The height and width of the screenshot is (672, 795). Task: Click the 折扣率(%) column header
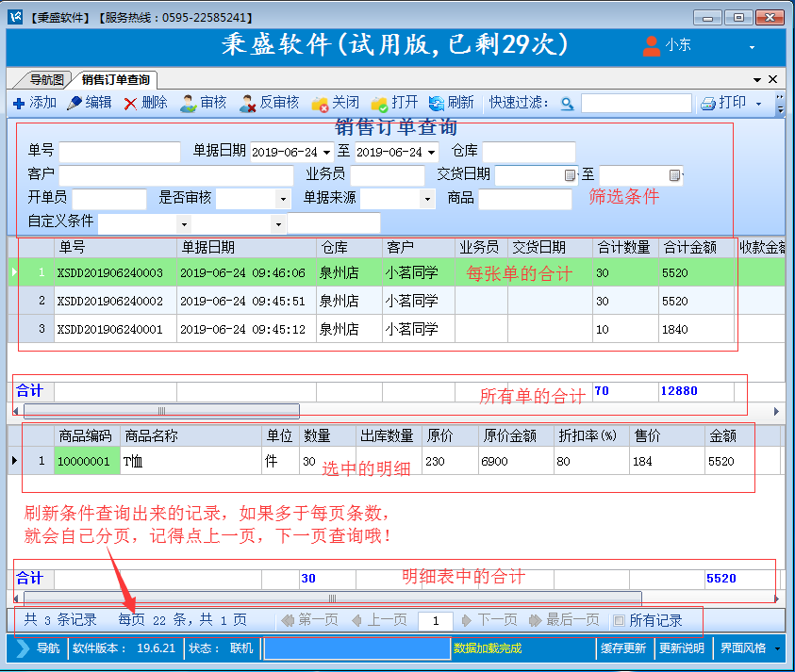591,435
